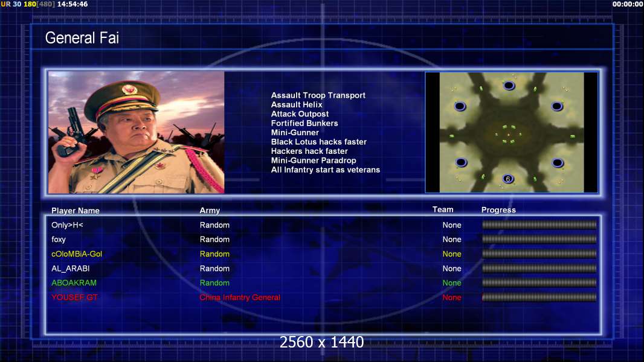
Task: Click 'Assault Troop Transport' ability text
Action: 318,95
